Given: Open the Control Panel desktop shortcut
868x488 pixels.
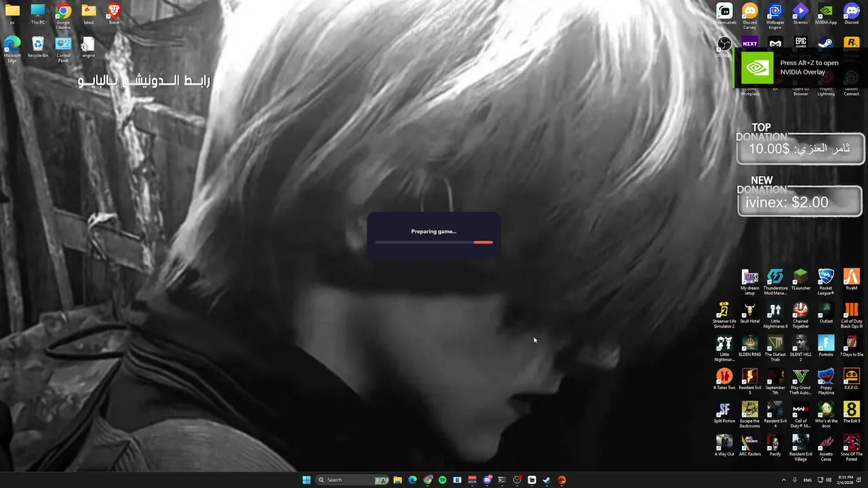Looking at the screenshot, I should [63, 49].
